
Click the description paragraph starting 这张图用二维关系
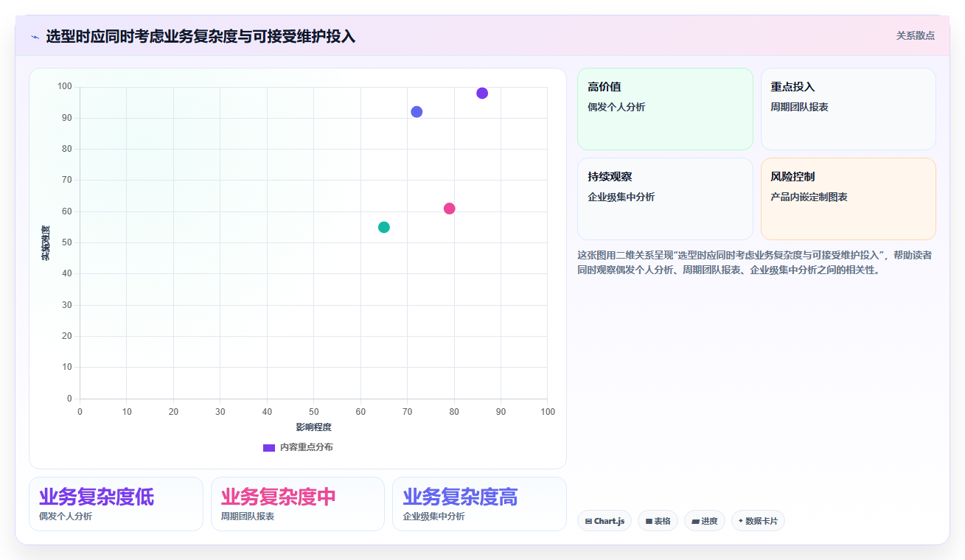(754, 262)
